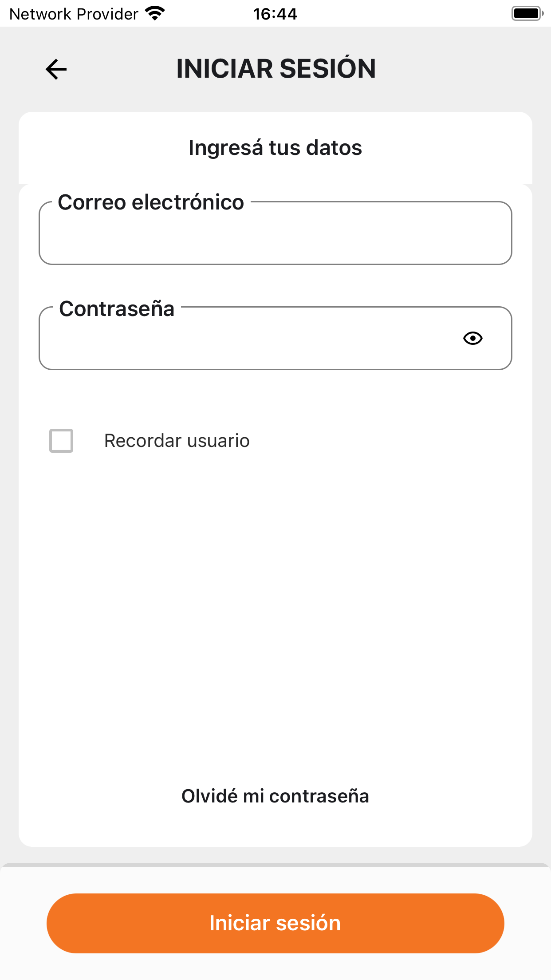The height and width of the screenshot is (980, 551).
Task: Tap the Wi-Fi status icon
Action: coord(155,13)
